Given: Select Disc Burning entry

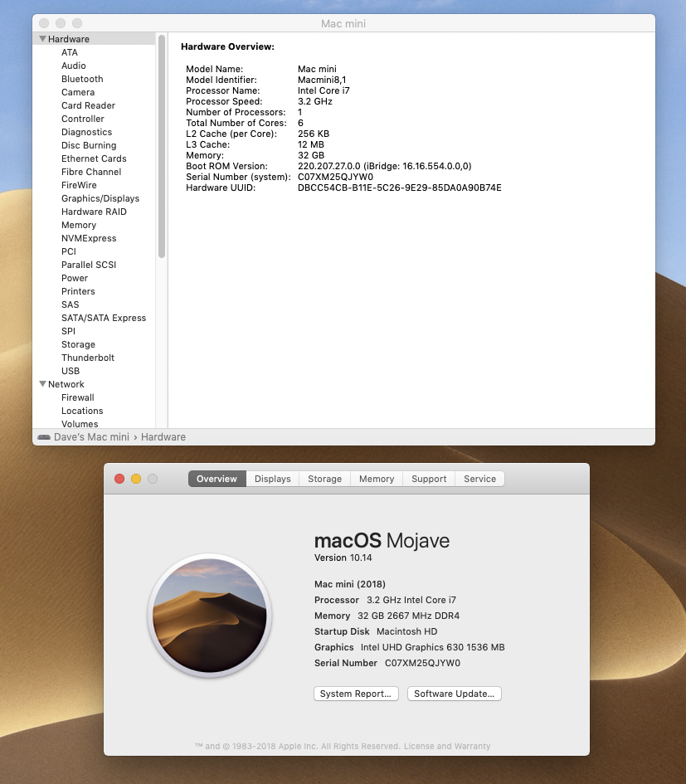Looking at the screenshot, I should click(x=89, y=145).
